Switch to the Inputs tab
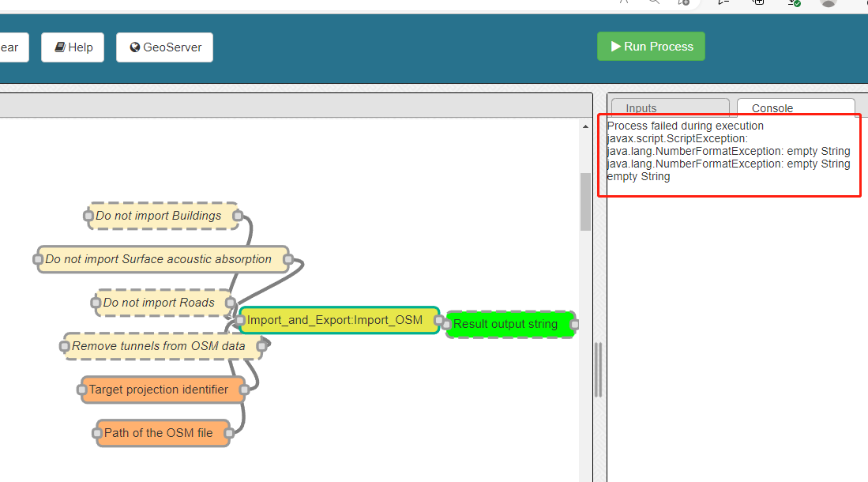 pos(671,107)
